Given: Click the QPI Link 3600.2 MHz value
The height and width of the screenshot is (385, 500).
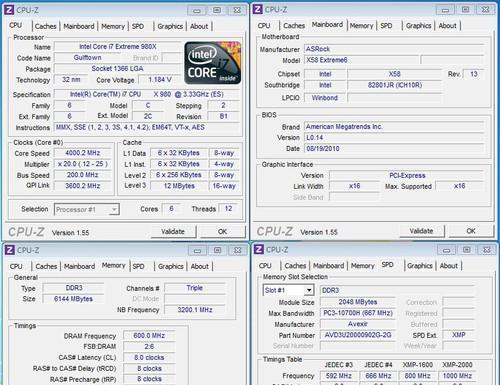Looking at the screenshot, I should 83,186.
